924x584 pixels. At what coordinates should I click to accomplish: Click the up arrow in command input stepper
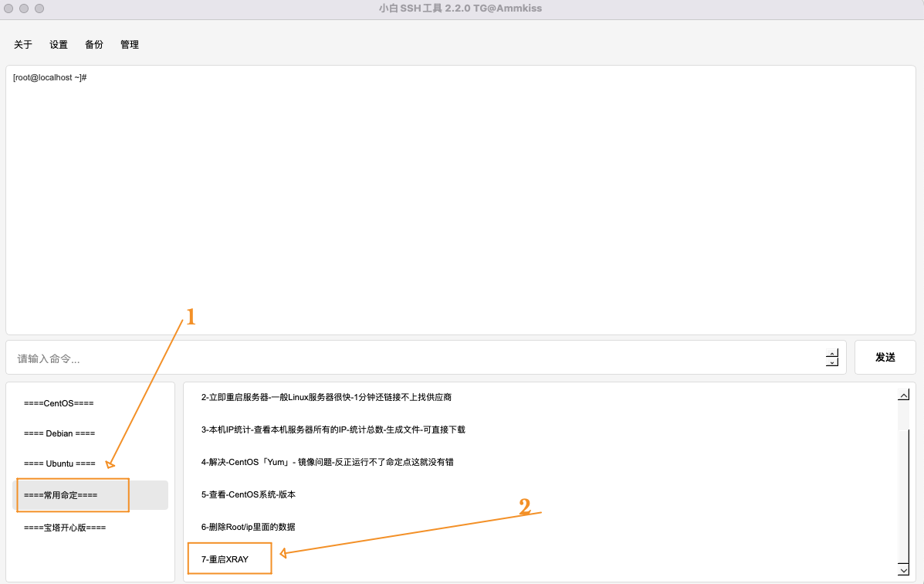coord(831,354)
